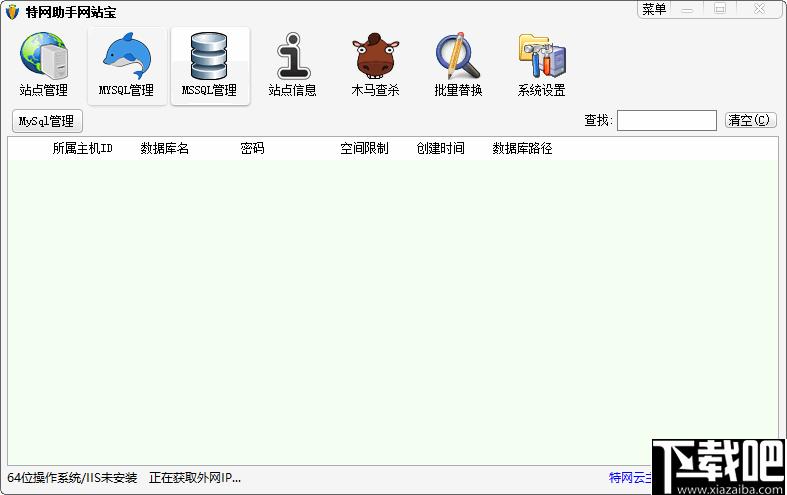Click 64位操作系统/IIS未安装 status text
Image resolution: width=787 pixels, height=495 pixels.
(x=72, y=477)
